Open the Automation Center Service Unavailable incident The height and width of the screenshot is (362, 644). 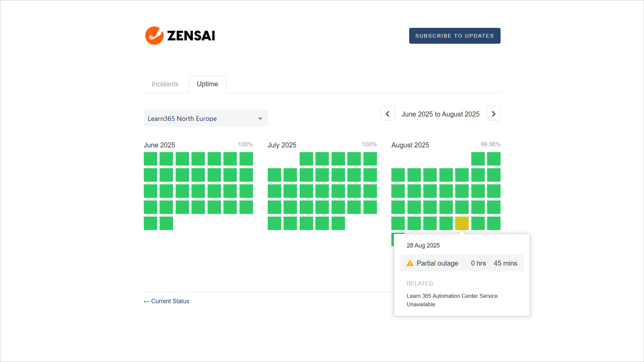[x=452, y=300]
